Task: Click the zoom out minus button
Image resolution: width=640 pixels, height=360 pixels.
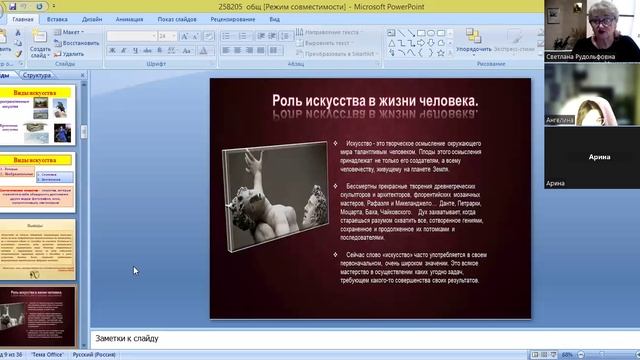Action: pos(581,355)
